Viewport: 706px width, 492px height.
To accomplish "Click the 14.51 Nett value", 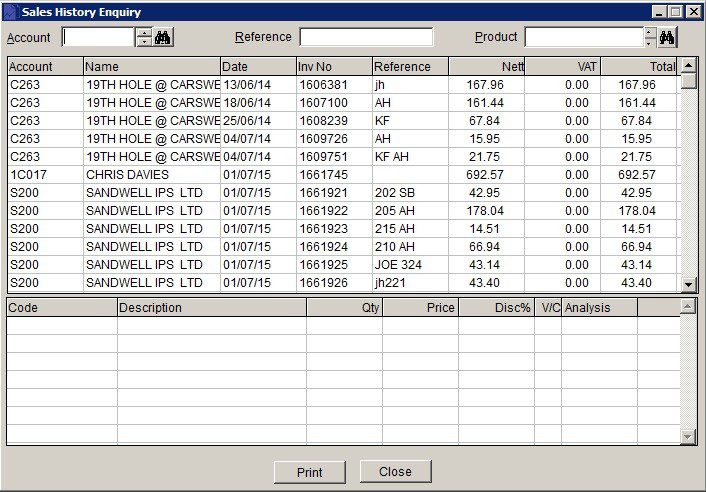I will tap(484, 229).
